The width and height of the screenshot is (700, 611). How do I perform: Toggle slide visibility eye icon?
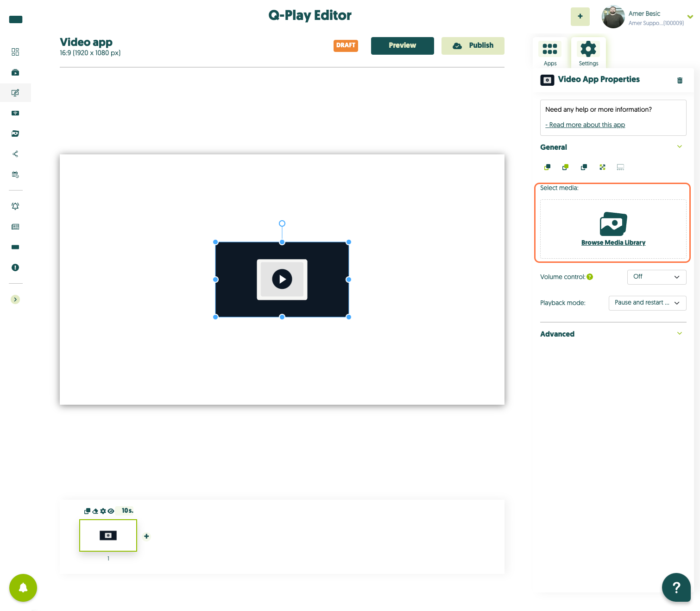[x=111, y=511]
